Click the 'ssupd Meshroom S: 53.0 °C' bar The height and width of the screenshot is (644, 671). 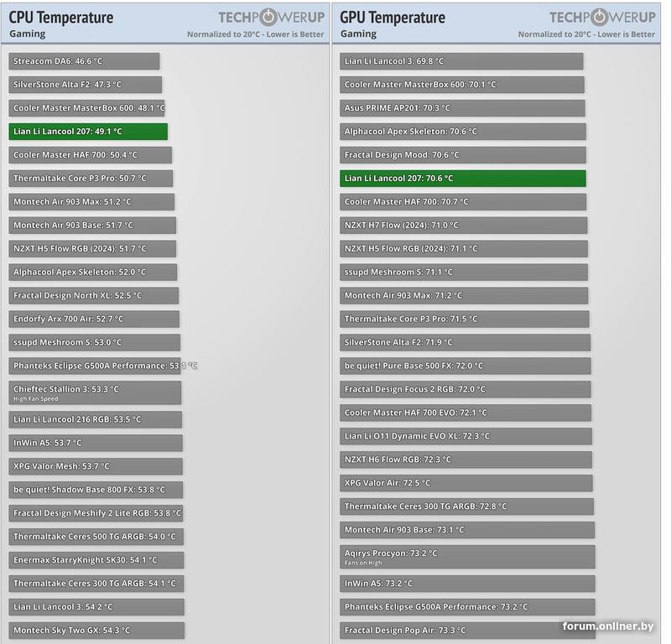[x=95, y=343]
